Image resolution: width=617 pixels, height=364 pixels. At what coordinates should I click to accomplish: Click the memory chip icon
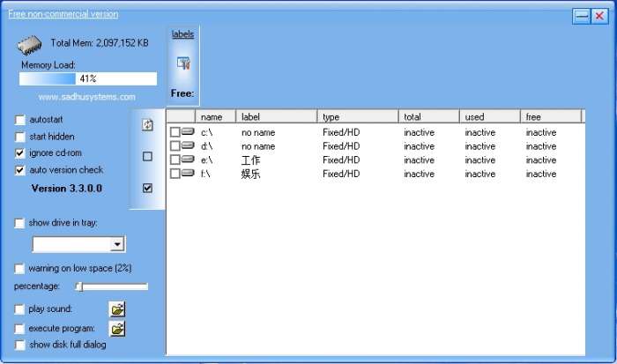pyautogui.click(x=29, y=45)
